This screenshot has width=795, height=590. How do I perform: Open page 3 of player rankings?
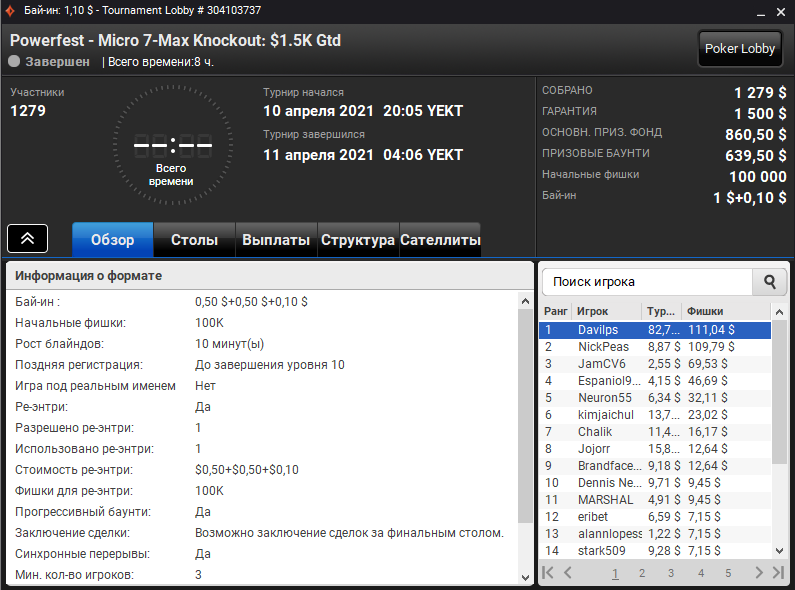(671, 573)
